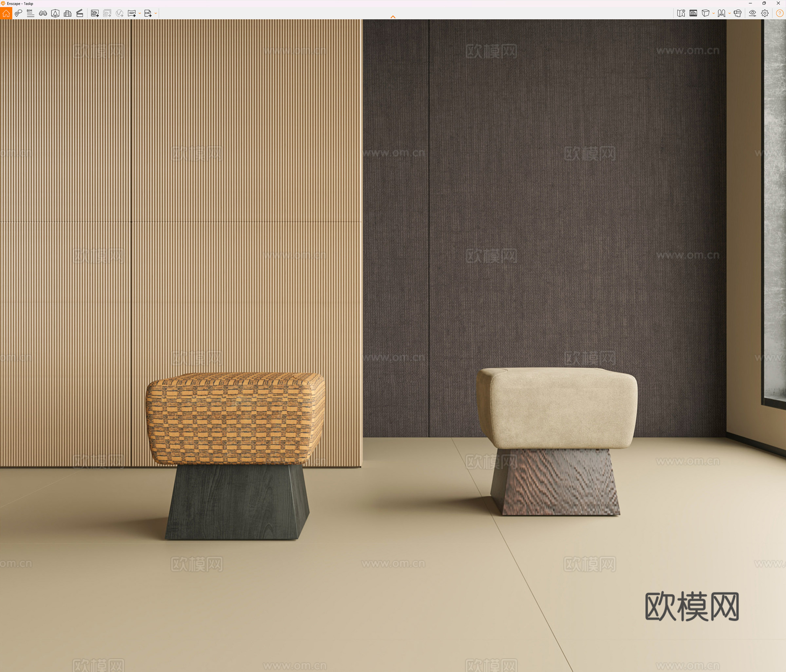Restore down the Enscape window

pyautogui.click(x=764, y=3)
